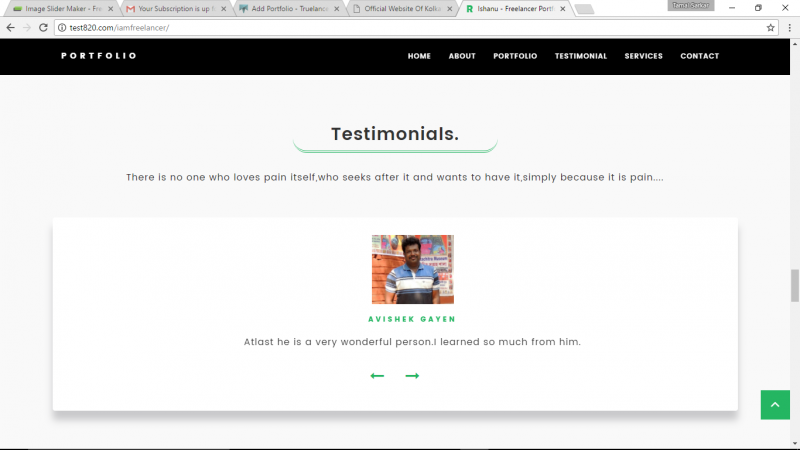Navigate to the Portfolio nav item
Viewport: 800px width, 450px height.
tap(515, 56)
